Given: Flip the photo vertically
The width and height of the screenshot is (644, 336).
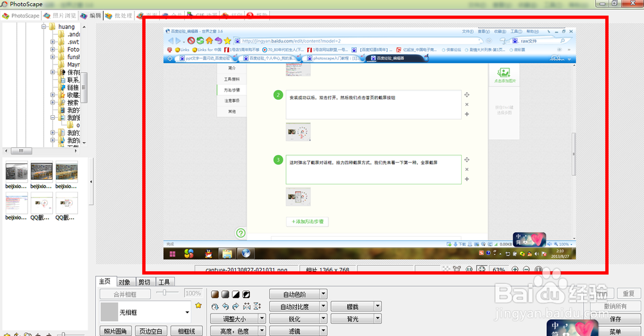Looking at the screenshot, I should tap(257, 306).
